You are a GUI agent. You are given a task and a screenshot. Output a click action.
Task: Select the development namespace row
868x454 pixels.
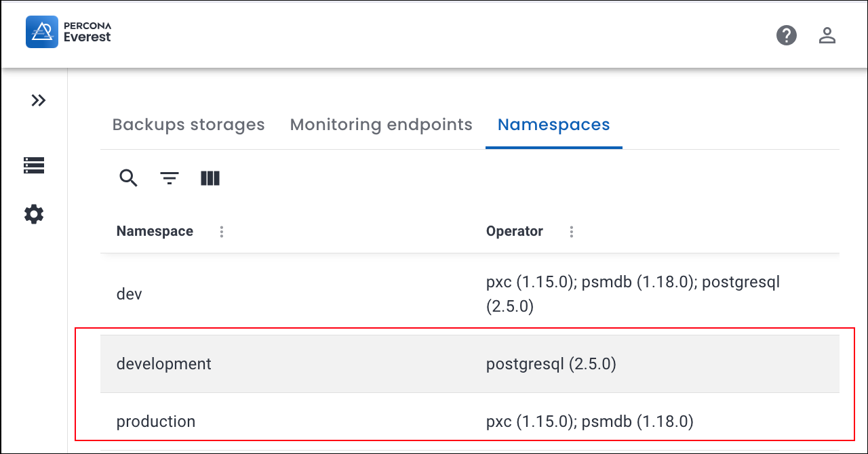tap(164, 364)
